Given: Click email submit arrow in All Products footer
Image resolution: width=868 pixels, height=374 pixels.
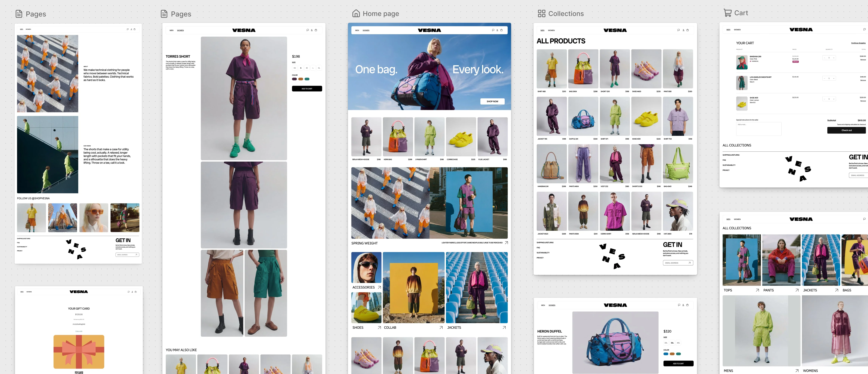Looking at the screenshot, I should [x=689, y=263].
